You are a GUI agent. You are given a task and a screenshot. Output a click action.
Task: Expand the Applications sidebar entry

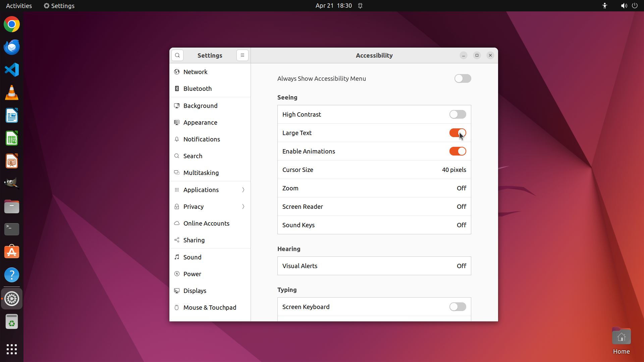[210, 190]
